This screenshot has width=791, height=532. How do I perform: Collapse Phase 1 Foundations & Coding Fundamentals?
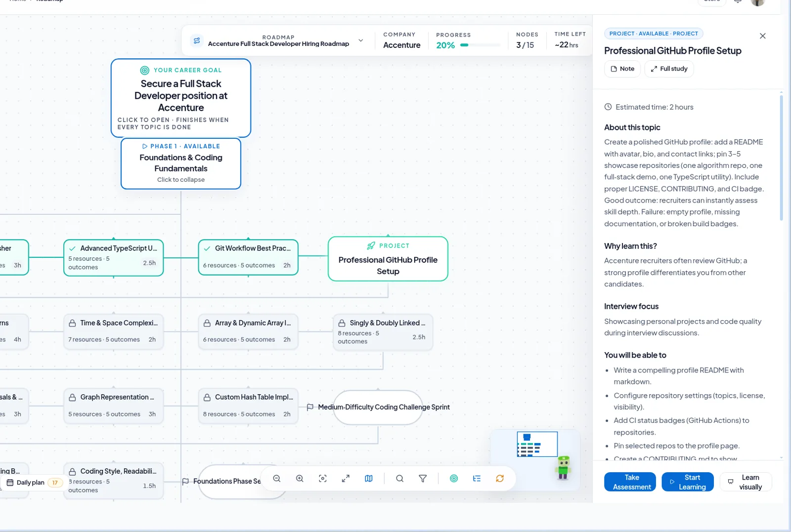tap(181, 164)
